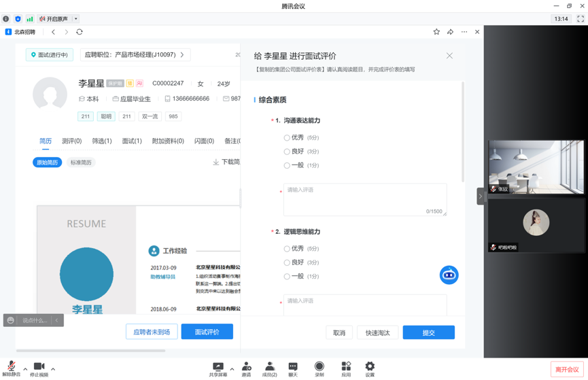Click the 停止视频 camera icon

[x=39, y=366]
